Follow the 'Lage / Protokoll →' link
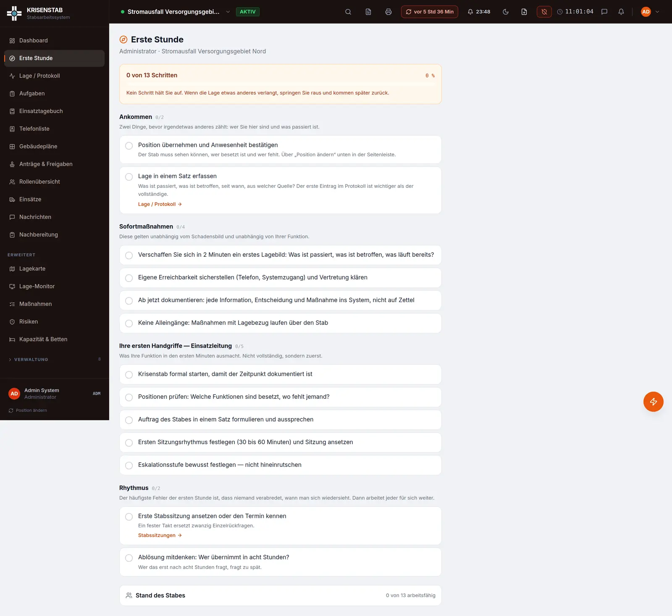Image resolution: width=672 pixels, height=616 pixels. [160, 204]
